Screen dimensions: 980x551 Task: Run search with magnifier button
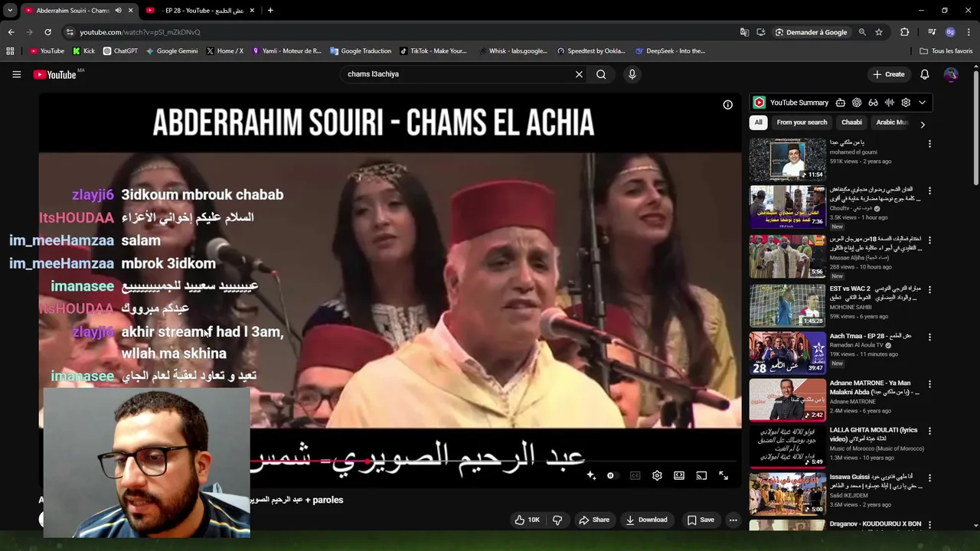(601, 74)
